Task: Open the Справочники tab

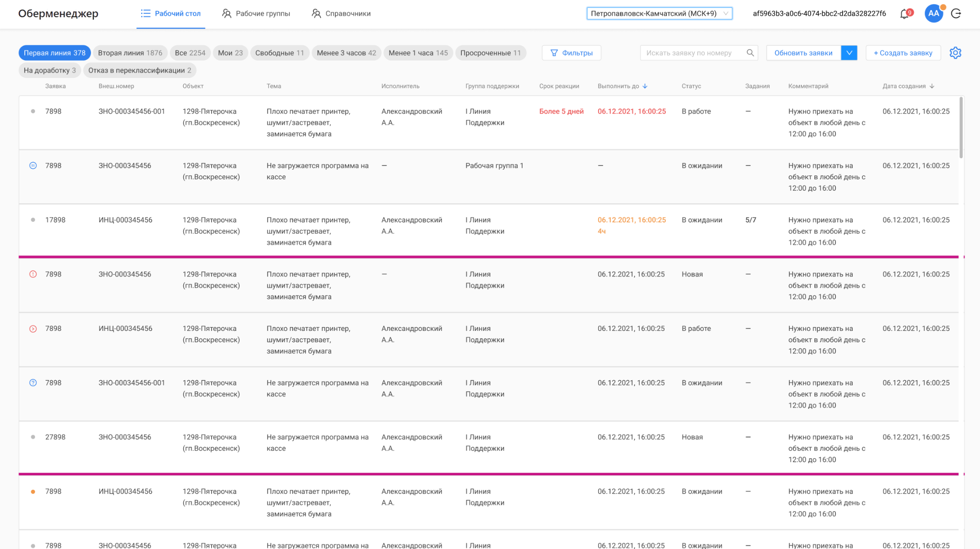Action: [341, 13]
